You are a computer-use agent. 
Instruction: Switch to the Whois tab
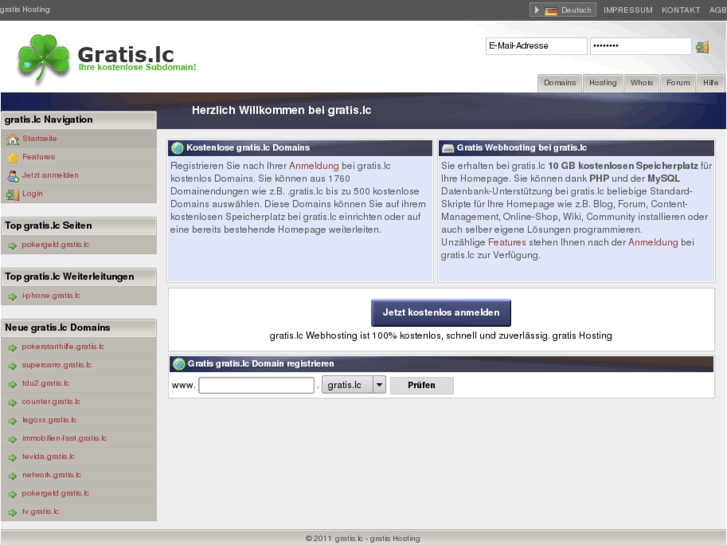coord(642,83)
